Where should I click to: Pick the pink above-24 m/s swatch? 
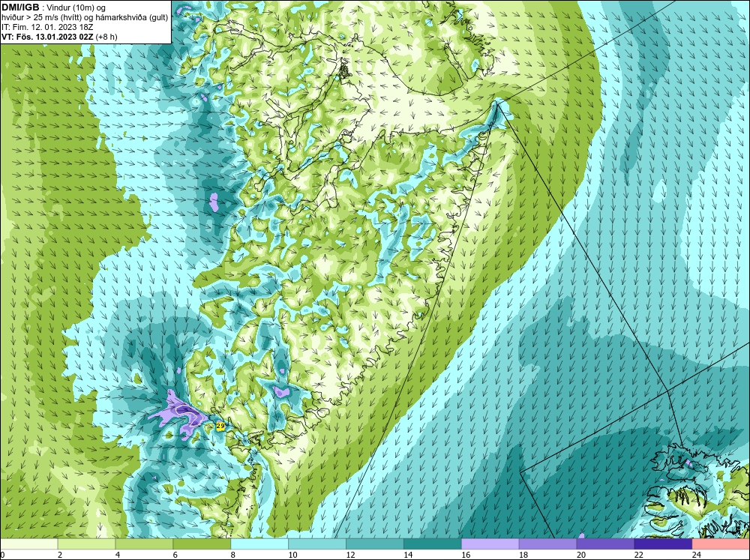click(721, 544)
